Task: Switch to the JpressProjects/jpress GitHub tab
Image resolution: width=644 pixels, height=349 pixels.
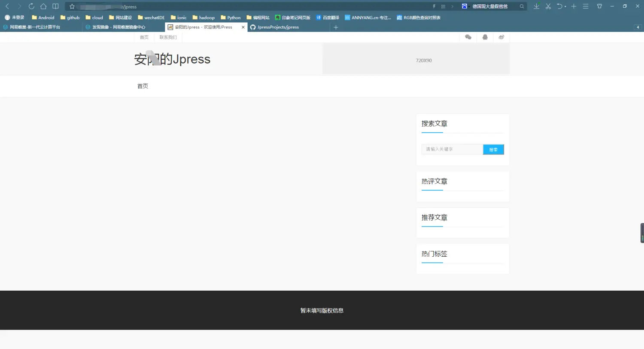Action: point(289,27)
